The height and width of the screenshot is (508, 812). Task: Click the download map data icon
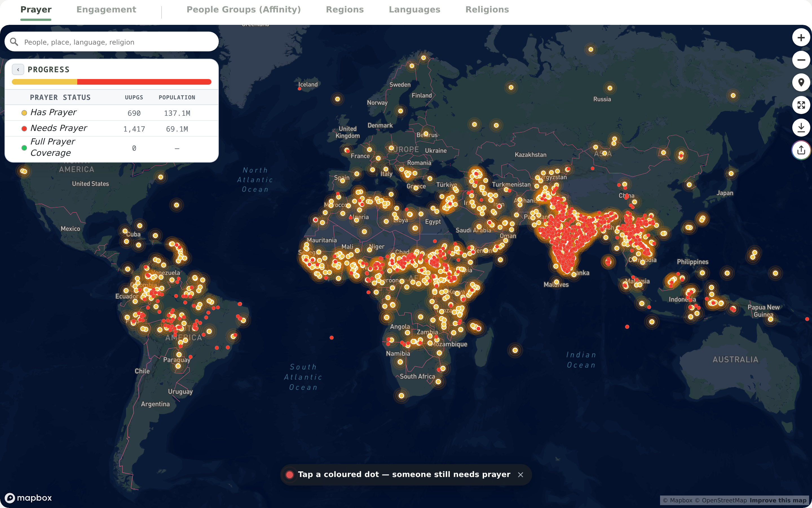click(x=801, y=128)
